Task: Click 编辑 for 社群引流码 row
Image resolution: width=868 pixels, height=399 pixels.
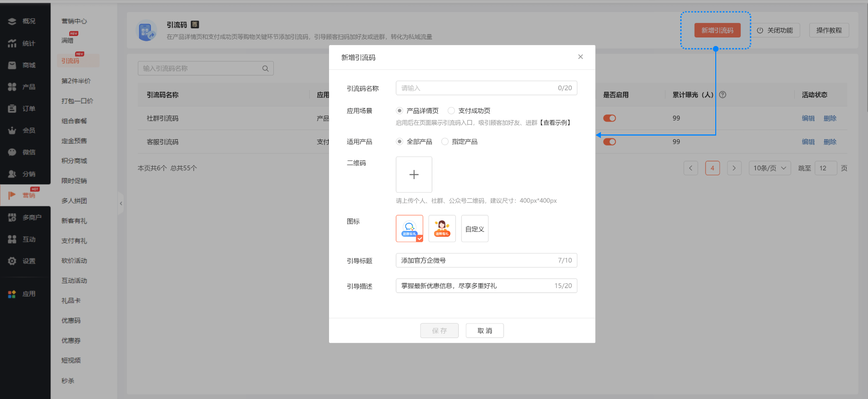Action: tap(808, 118)
